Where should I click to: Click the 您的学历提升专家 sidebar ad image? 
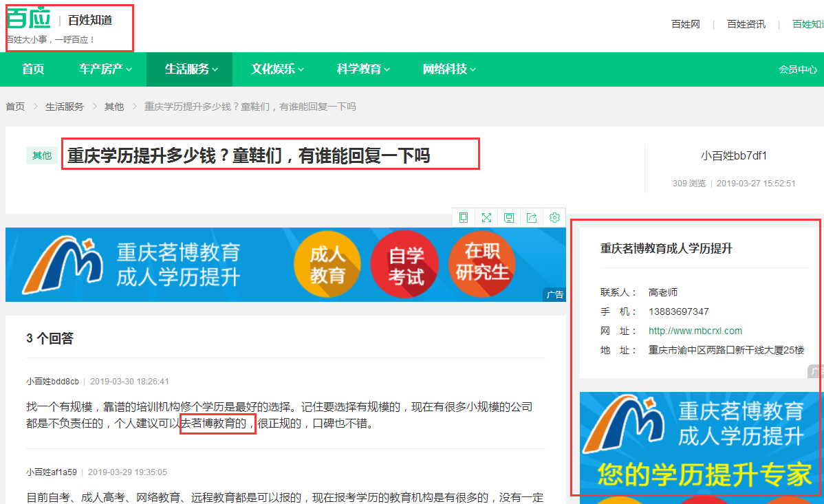(702, 448)
